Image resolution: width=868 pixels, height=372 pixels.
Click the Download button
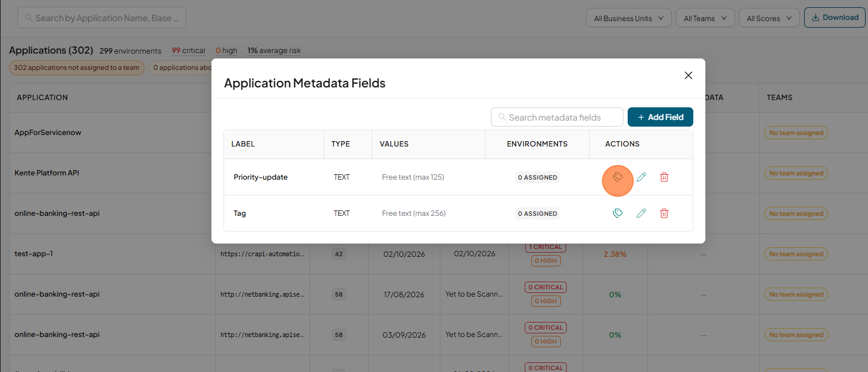click(835, 17)
